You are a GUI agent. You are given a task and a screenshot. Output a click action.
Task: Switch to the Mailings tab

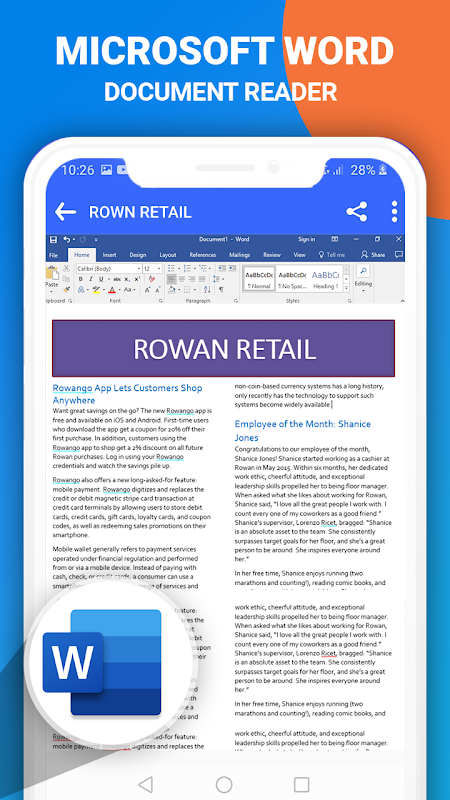coord(239,255)
